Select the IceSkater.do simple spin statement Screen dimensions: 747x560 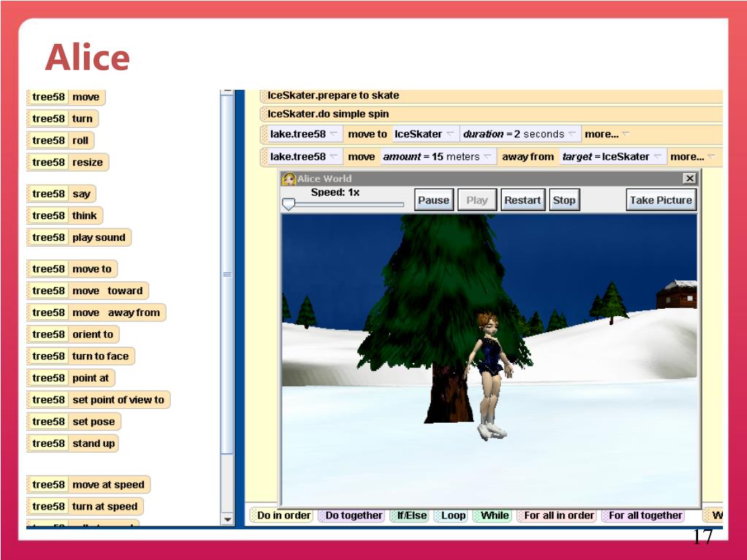point(491,115)
